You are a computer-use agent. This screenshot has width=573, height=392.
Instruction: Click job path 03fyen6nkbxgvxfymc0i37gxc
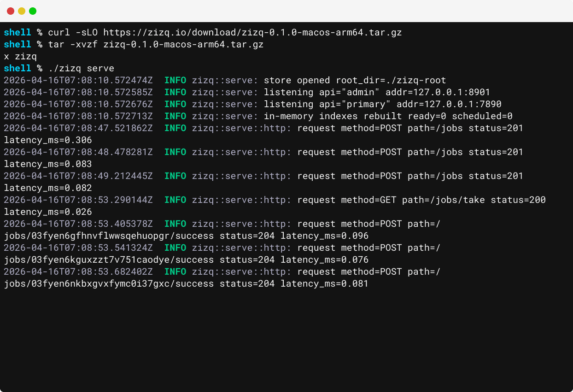[x=100, y=284]
